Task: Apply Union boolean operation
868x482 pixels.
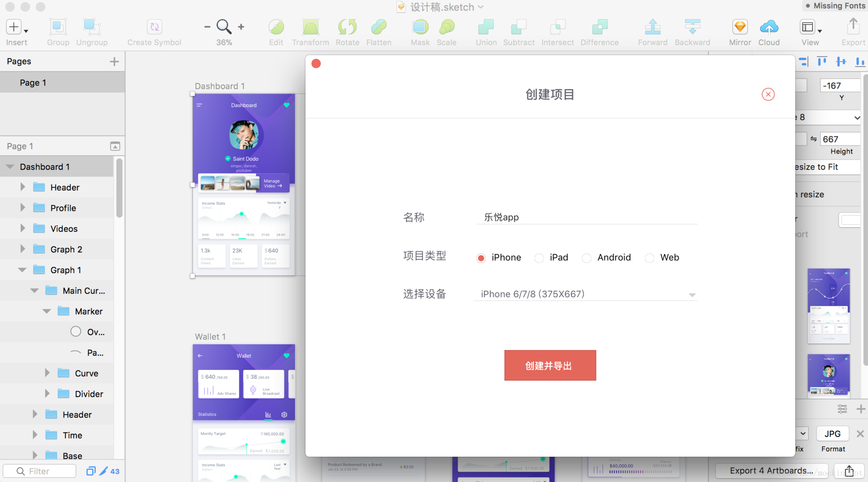Action: point(486,27)
